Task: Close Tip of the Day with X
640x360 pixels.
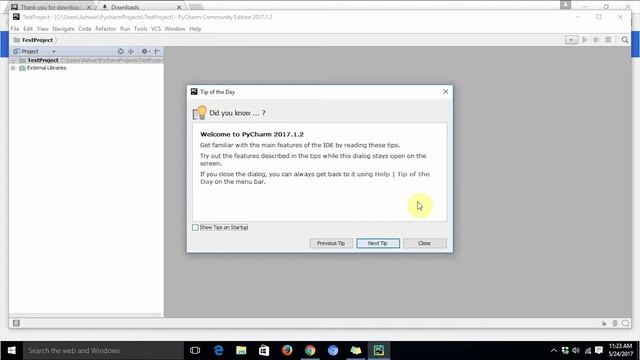Action: (446, 92)
